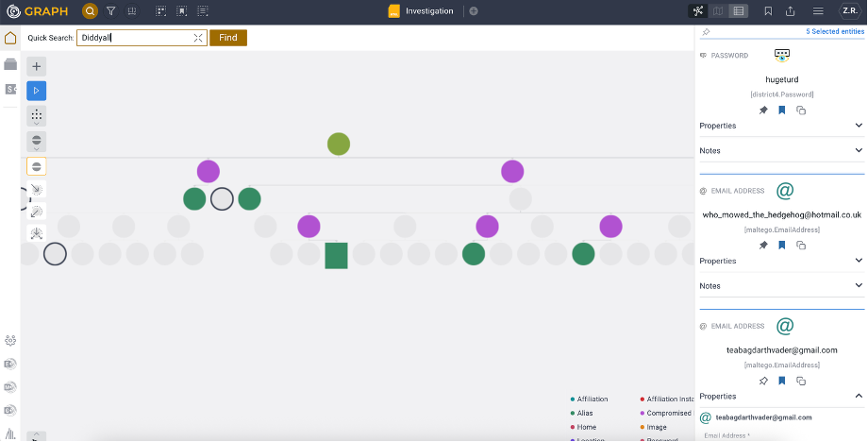Click the hugeturd entity name
Screen dimensions: 868x442
click(x=781, y=79)
